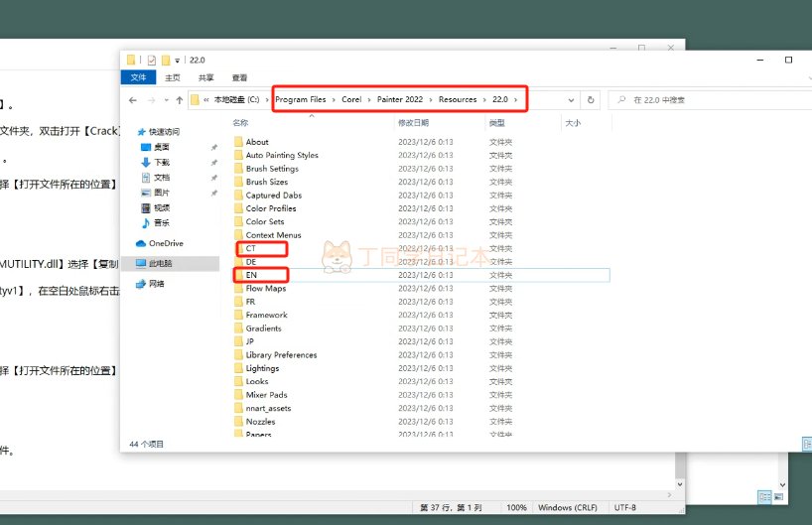
Task: Select the Brush Settings folder
Action: [272, 169]
